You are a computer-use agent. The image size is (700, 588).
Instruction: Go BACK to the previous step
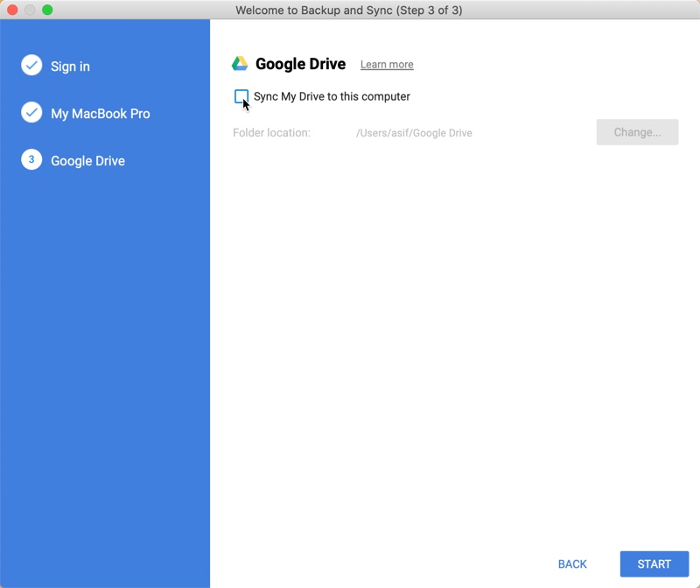click(x=572, y=563)
